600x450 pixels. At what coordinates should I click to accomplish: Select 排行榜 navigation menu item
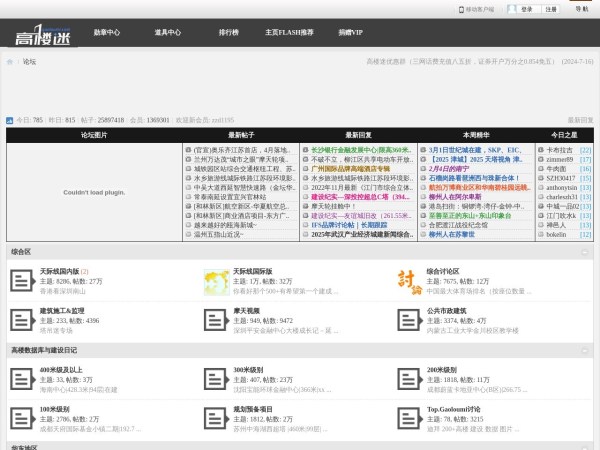[x=229, y=33]
